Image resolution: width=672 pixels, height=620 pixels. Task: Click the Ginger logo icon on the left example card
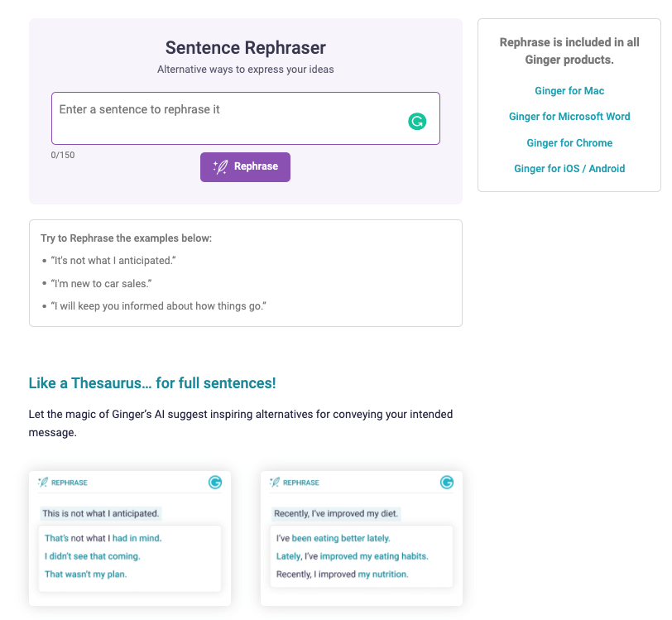[x=215, y=483]
